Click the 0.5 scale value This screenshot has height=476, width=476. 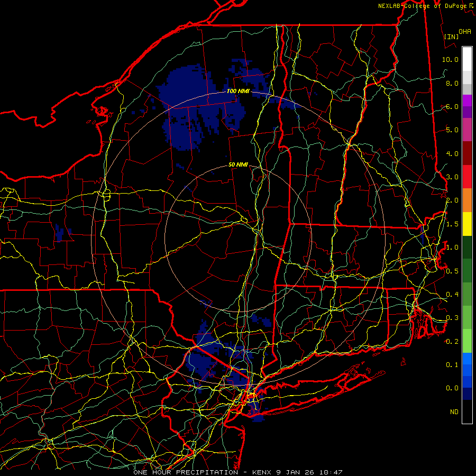point(452,271)
